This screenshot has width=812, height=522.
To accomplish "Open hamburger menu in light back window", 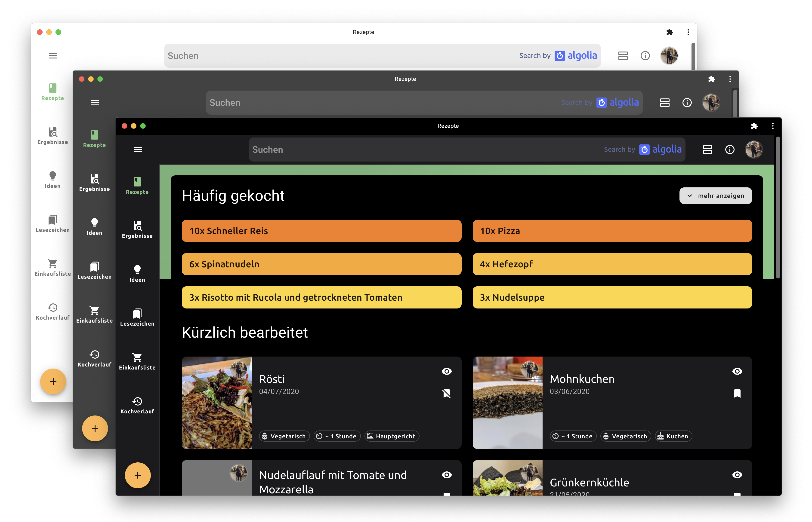I will [x=53, y=56].
